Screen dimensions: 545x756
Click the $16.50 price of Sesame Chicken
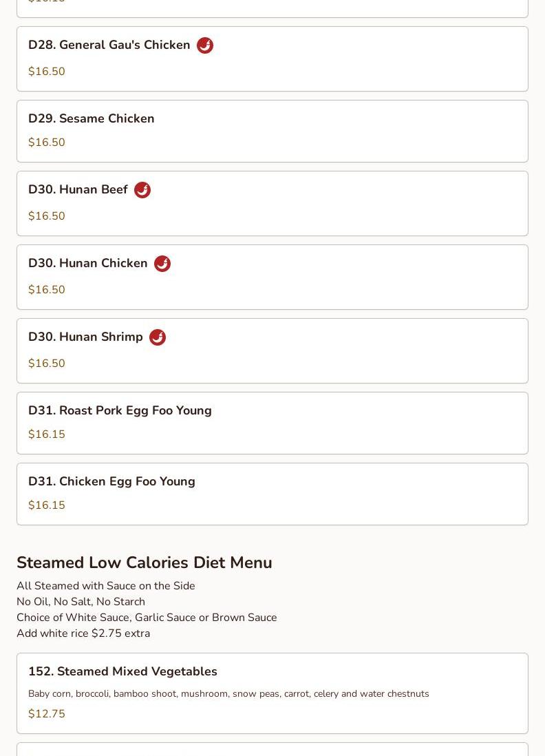47,143
